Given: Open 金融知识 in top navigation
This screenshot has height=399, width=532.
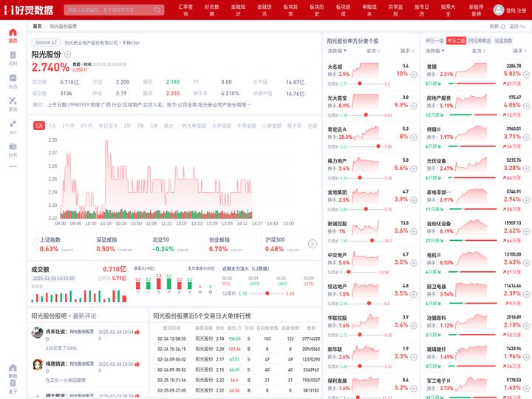Looking at the screenshot, I should (x=238, y=10).
